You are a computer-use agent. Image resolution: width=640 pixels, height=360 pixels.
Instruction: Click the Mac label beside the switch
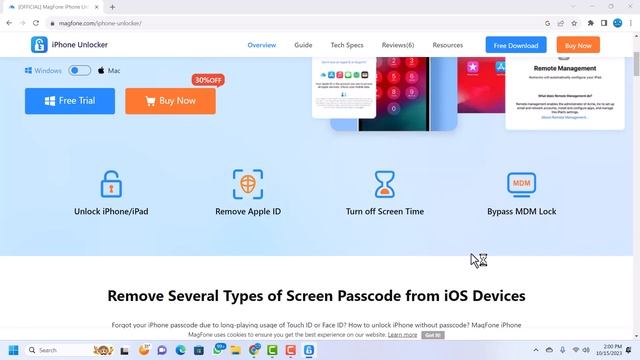point(114,71)
